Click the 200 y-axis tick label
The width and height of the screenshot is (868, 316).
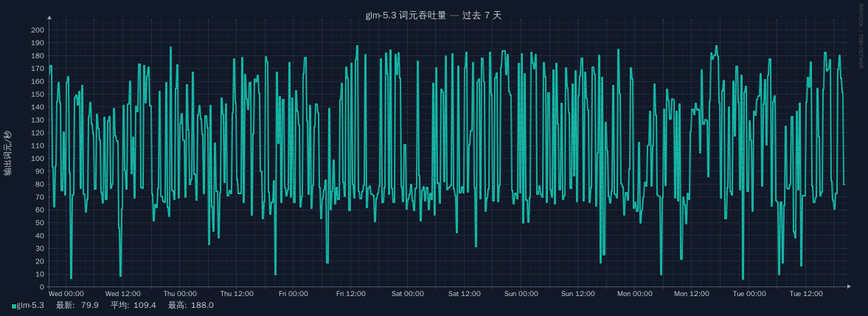click(38, 30)
